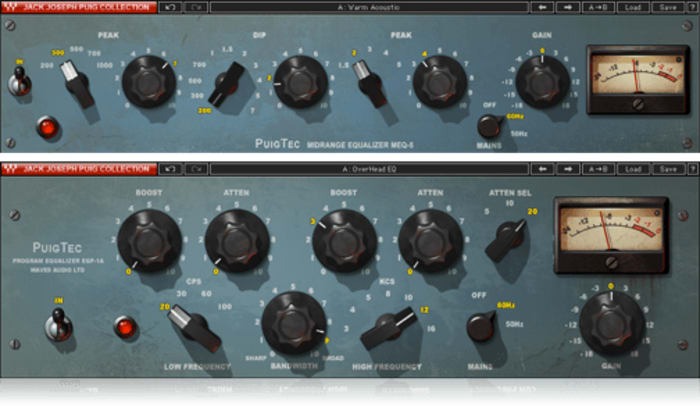Select 700 on MEQ-5 DIP frequency scale
The width and height of the screenshot is (700, 406).
coord(200,65)
